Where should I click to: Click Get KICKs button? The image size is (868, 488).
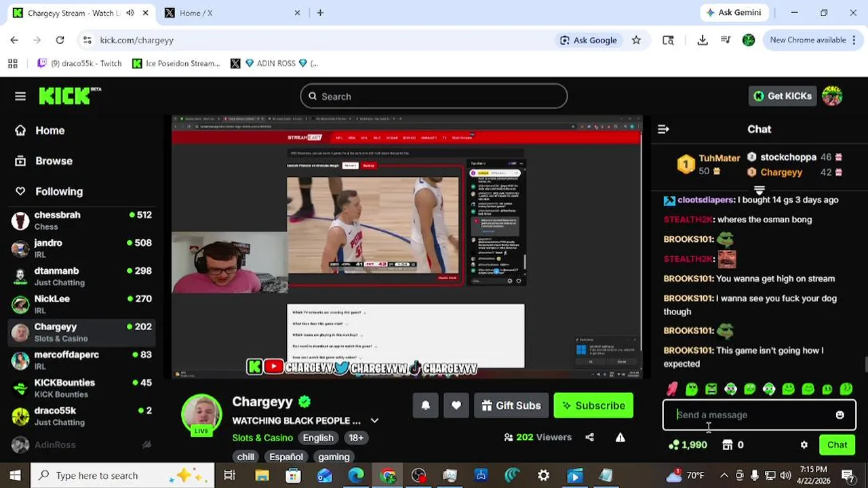pyautogui.click(x=782, y=96)
